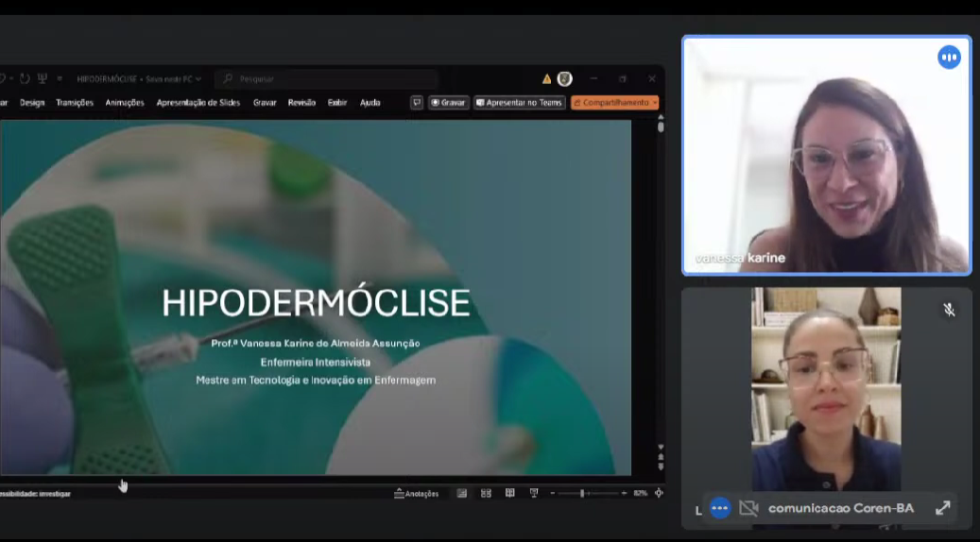Switch to slide sorter view icon
This screenshot has width=980, height=542.
click(x=486, y=493)
